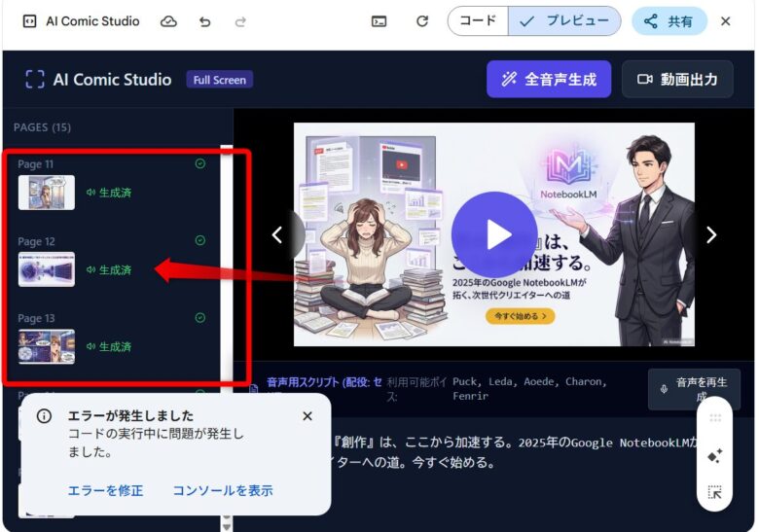Screen dimensions: 759x532
Task: Switch to the プレビュー tab
Action: (x=564, y=21)
